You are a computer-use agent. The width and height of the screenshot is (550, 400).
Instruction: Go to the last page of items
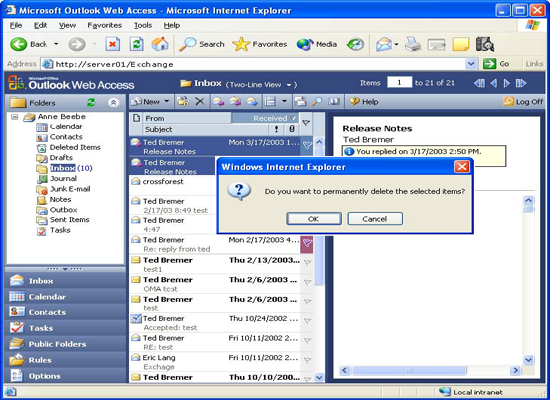pos(521,83)
